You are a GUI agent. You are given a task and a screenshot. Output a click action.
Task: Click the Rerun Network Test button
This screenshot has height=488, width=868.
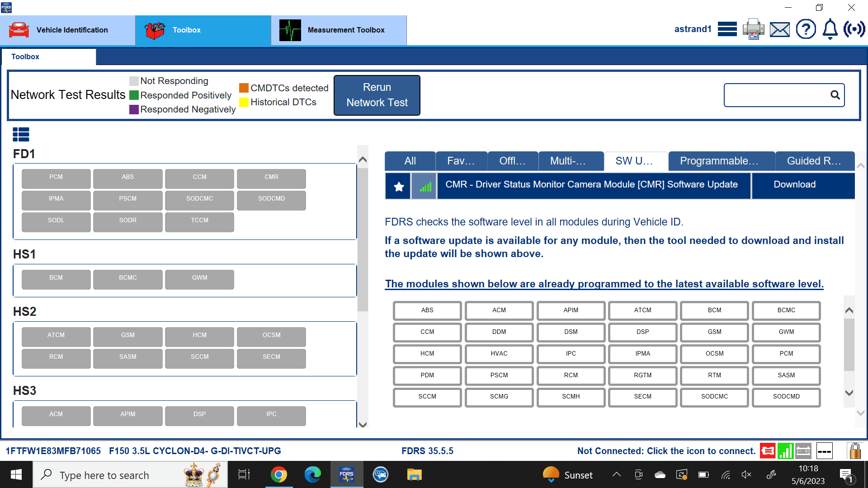[377, 95]
